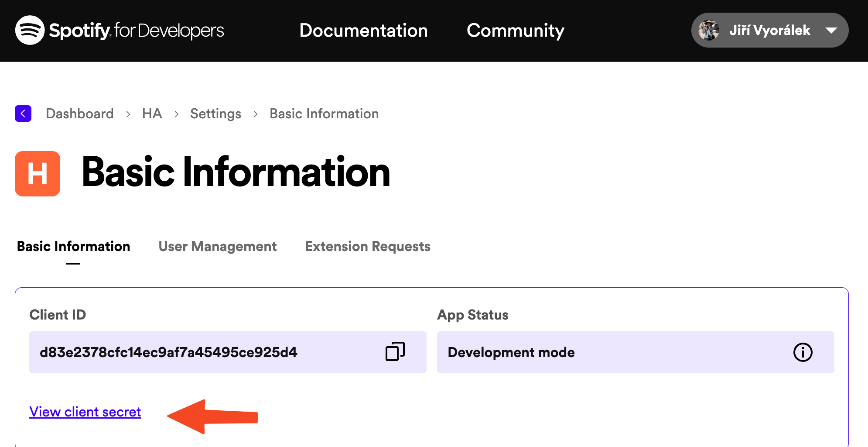Click the purple back arrow button

[23, 113]
